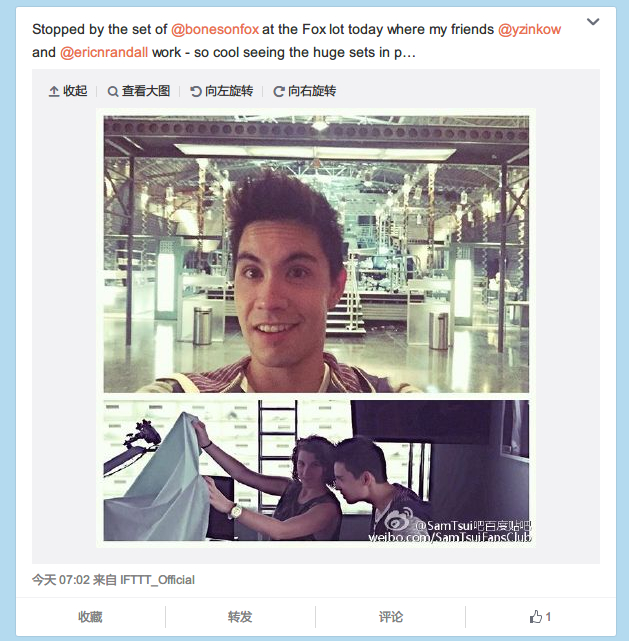Open the IFTTT_Official source link
Screen dimensions: 629x641
click(x=157, y=580)
